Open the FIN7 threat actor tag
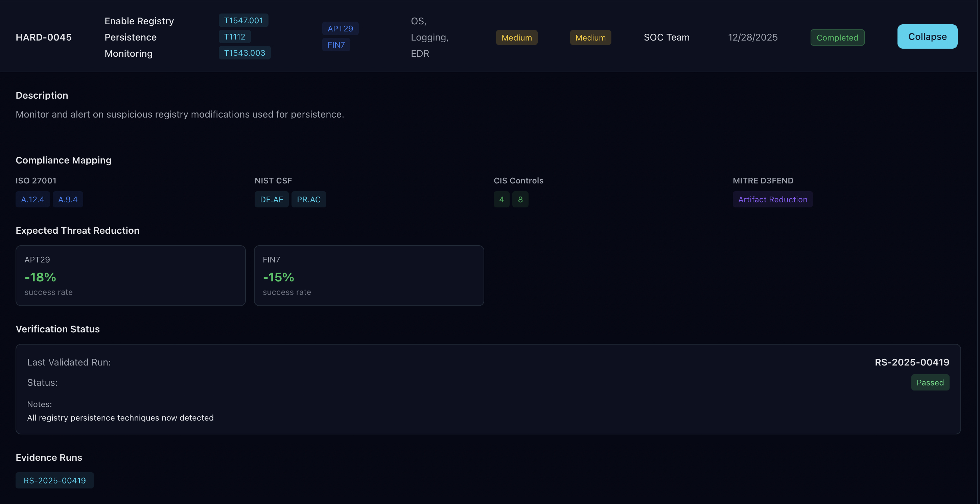The height and width of the screenshot is (504, 980). [x=336, y=45]
